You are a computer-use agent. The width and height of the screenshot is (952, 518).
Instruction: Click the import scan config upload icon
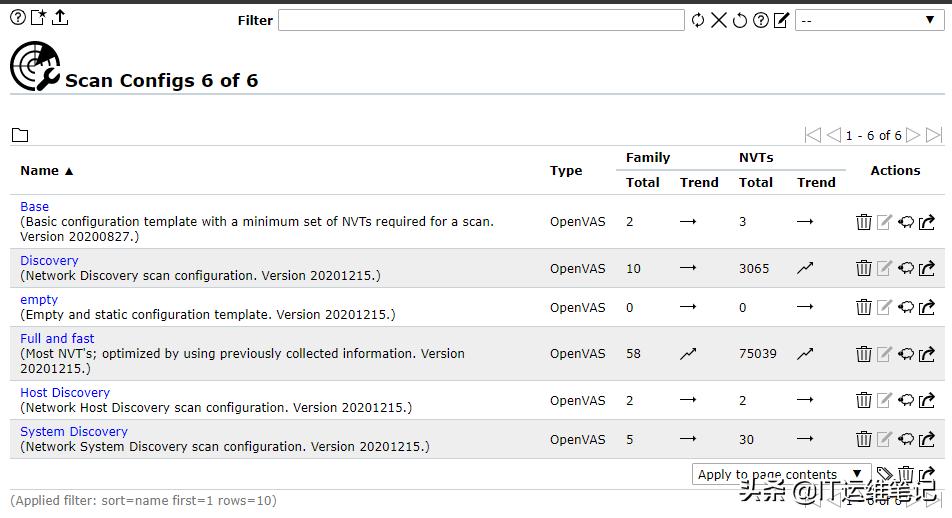(x=60, y=17)
